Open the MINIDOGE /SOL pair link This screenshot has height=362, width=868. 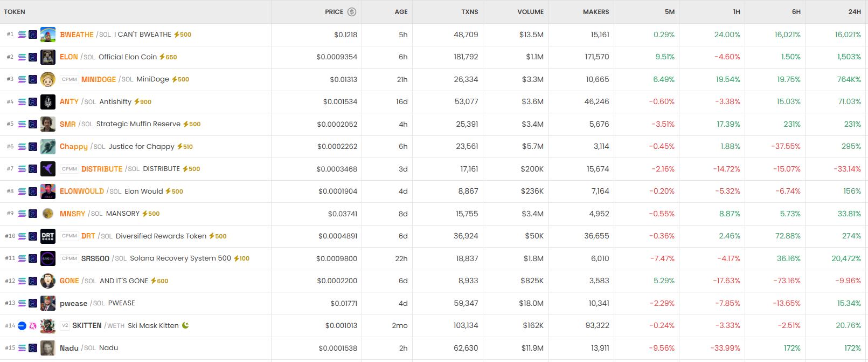pyautogui.click(x=107, y=79)
